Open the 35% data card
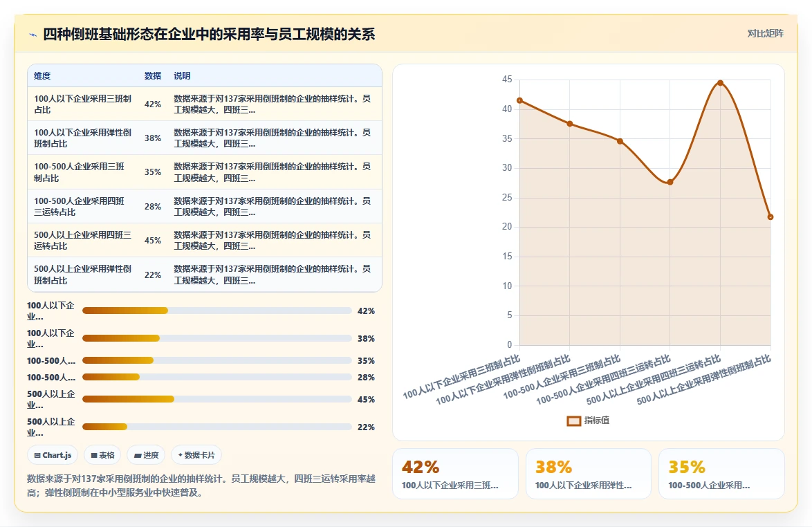The width and height of the screenshot is (812, 527). (x=721, y=474)
